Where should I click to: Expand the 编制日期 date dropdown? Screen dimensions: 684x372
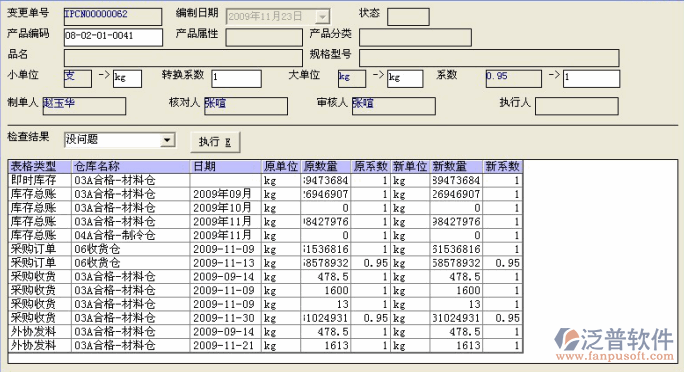322,17
